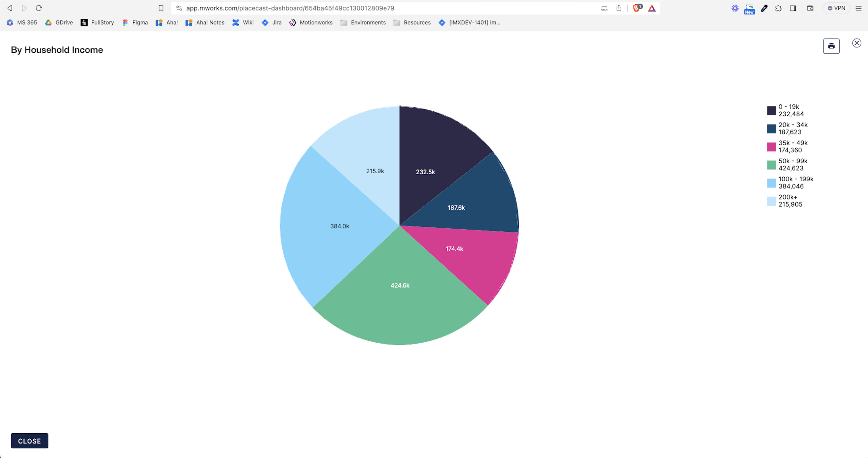The height and width of the screenshot is (458, 868).
Task: Close the dialog with the circled X icon
Action: click(x=857, y=43)
